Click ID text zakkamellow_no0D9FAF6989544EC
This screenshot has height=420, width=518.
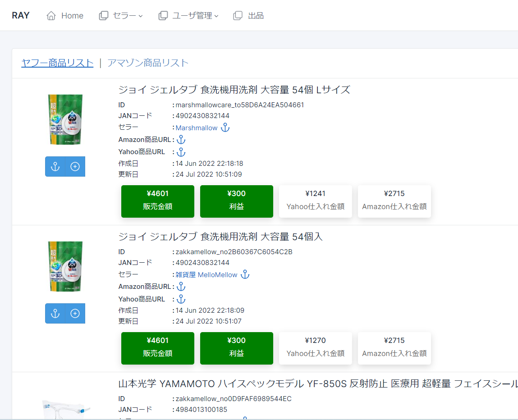click(x=234, y=399)
